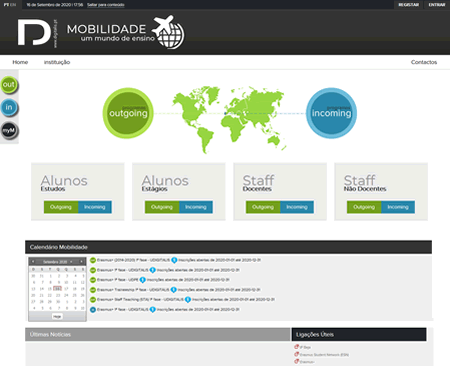The image size is (450, 366).
Task: Open the Instituição menu
Action: coord(57,62)
